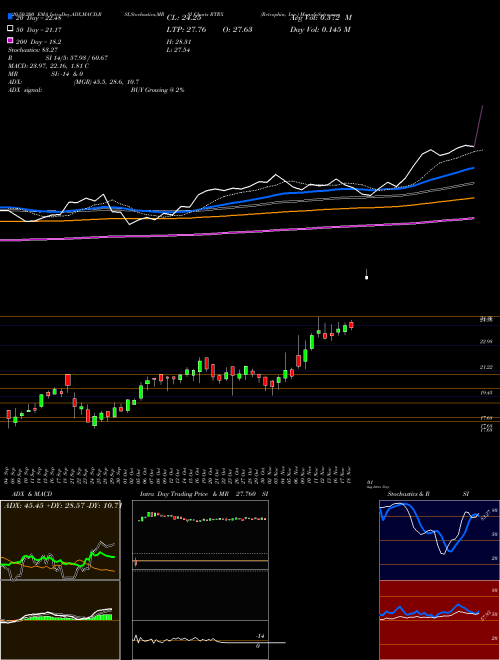Click the 22.96 price axis label
Image resolution: width=500 pixels, height=660 pixels.
coord(486,341)
